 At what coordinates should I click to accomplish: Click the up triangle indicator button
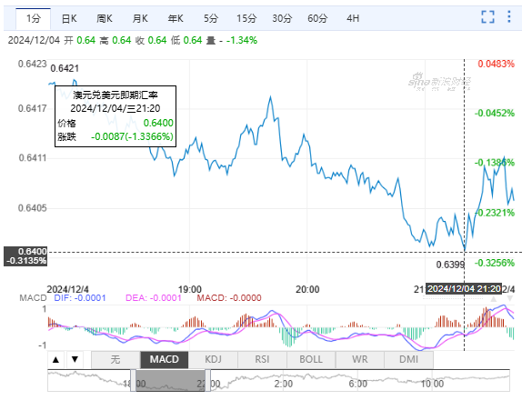point(56,360)
